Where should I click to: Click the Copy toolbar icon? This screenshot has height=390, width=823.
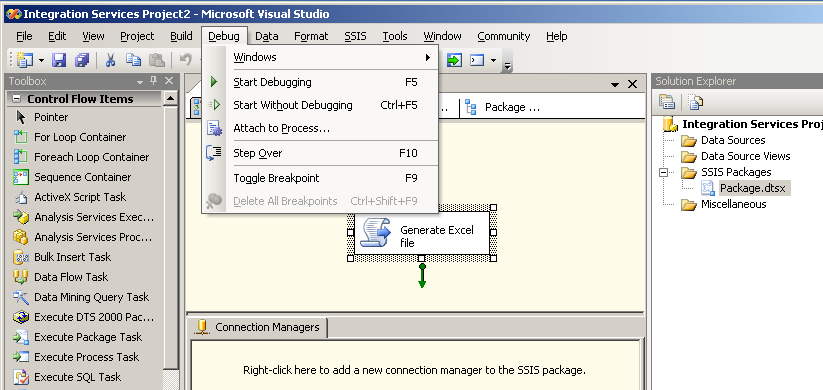coord(133,60)
